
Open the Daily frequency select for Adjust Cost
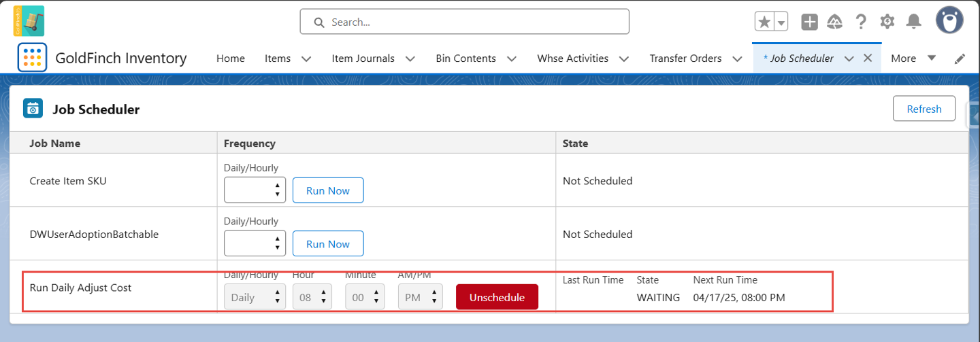[255, 297]
